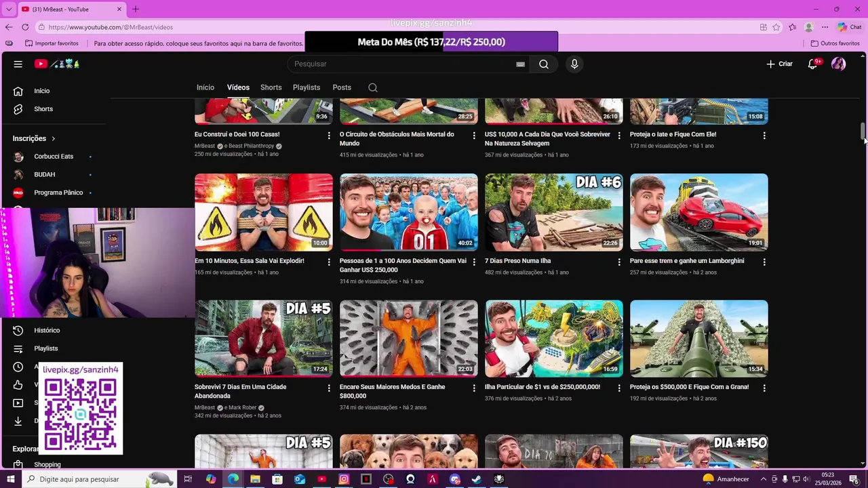
Task: Open Windows Start menu
Action: (x=11, y=479)
